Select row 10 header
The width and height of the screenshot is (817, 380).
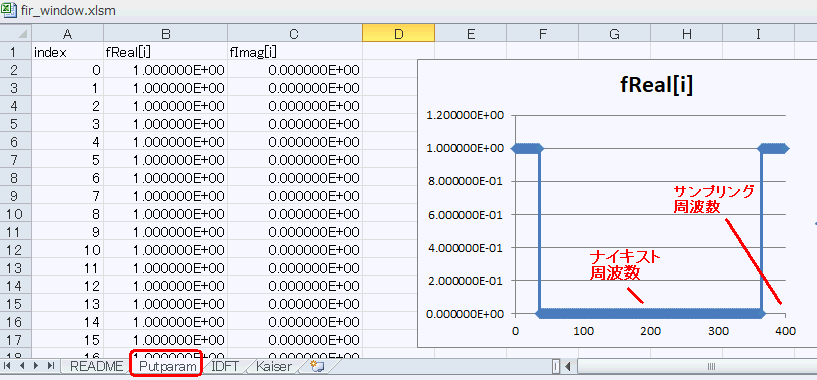click(16, 214)
